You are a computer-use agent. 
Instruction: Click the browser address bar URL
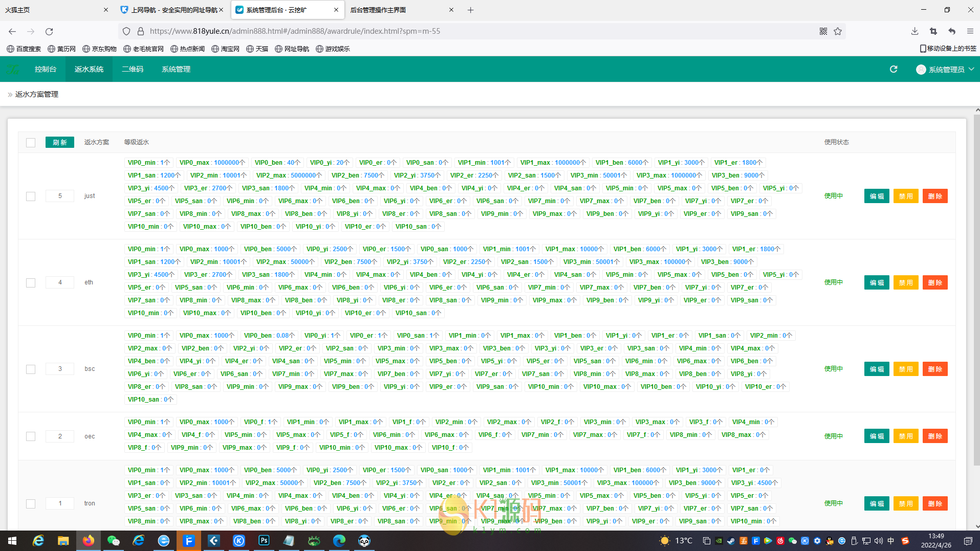click(x=295, y=31)
